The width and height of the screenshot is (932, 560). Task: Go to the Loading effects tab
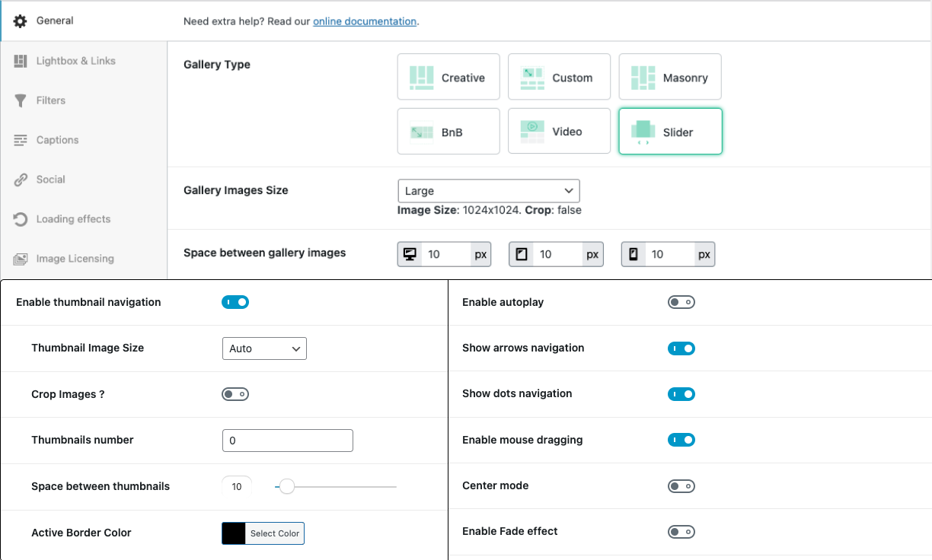click(73, 219)
